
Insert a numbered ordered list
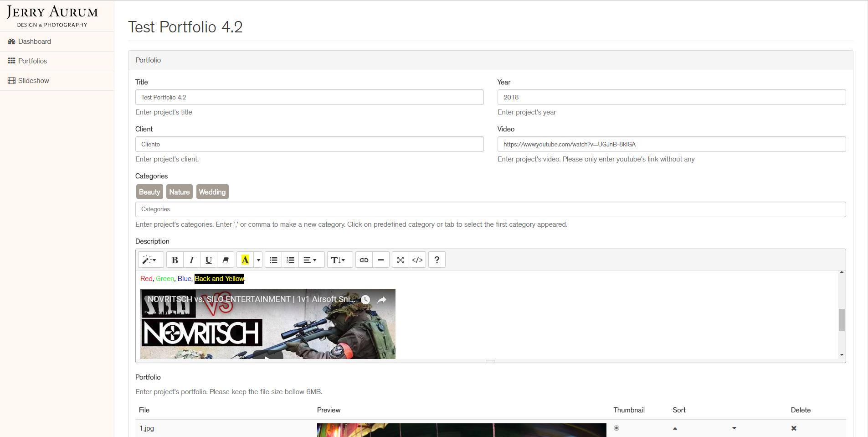pos(290,260)
